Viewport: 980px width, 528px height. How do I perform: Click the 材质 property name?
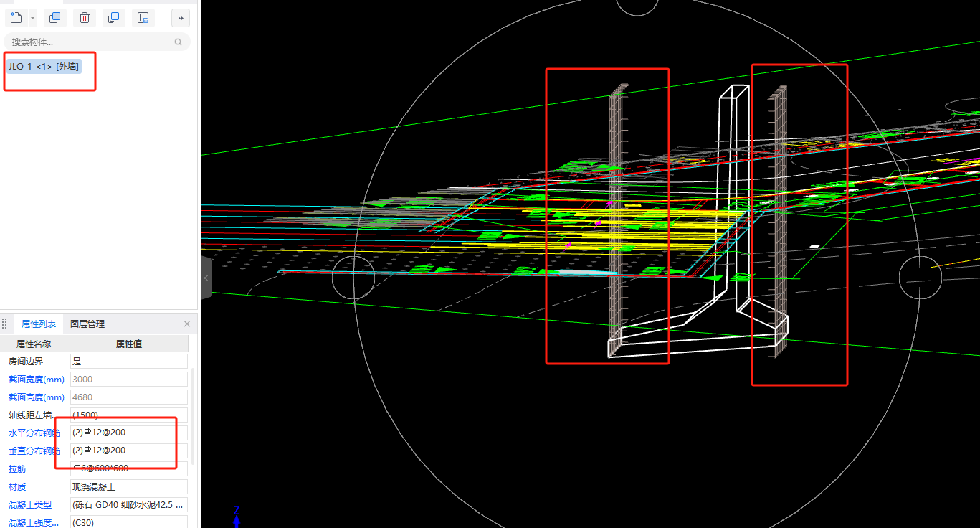point(17,486)
